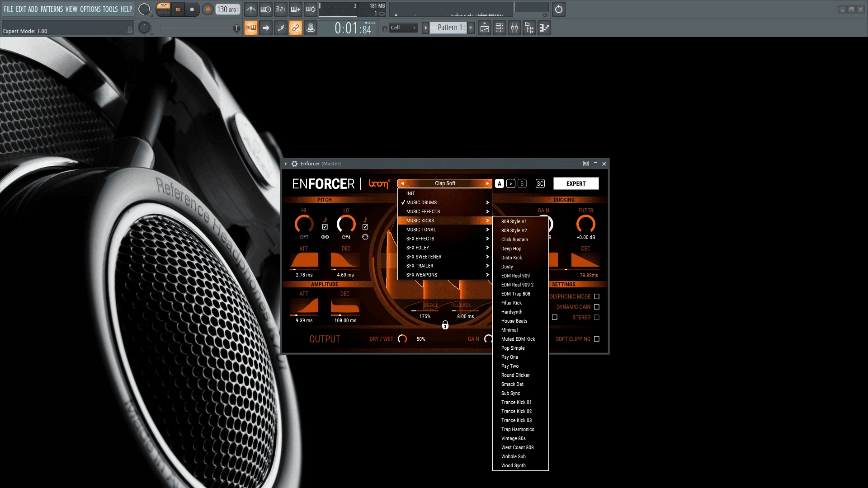Click the Enforcer detached-window grid icon
Image resolution: width=868 pixels, height=488 pixels.
[586, 164]
